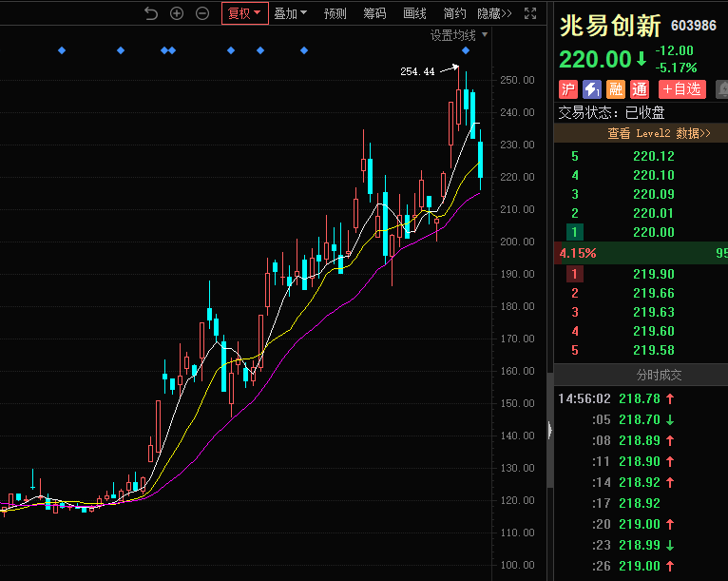Toggle 简约 simple view mode

[x=455, y=13]
